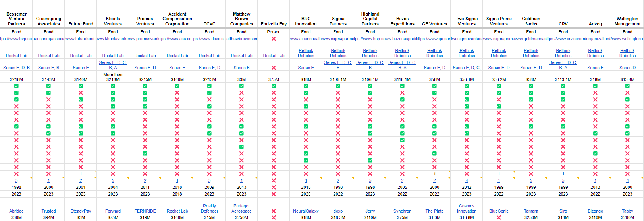The width and height of the screenshot is (644, 221).
Task: Toggle the checkbox directly below Wellington's $13.4M
Action: tap(627, 86)
